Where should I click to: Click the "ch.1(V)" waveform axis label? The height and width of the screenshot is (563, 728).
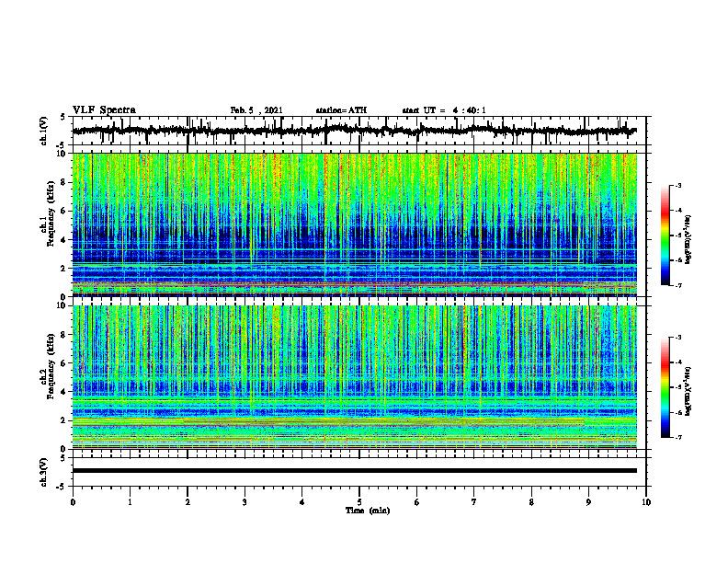pyautogui.click(x=44, y=131)
